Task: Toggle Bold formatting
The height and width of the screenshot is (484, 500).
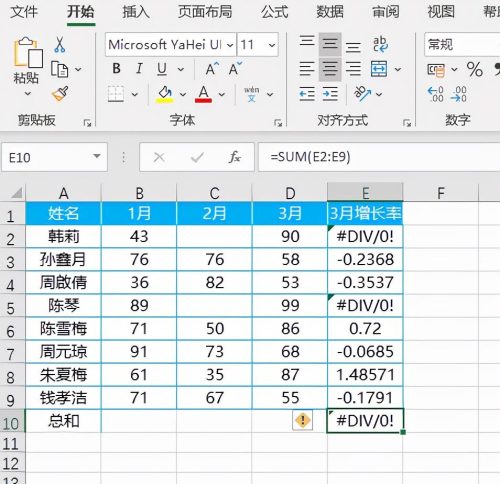Action: tap(116, 69)
